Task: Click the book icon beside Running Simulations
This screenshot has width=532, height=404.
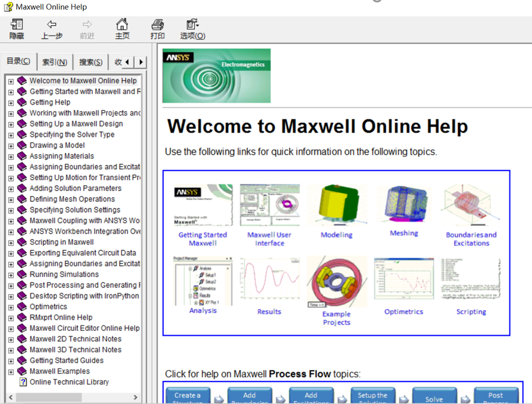Action: (22, 274)
